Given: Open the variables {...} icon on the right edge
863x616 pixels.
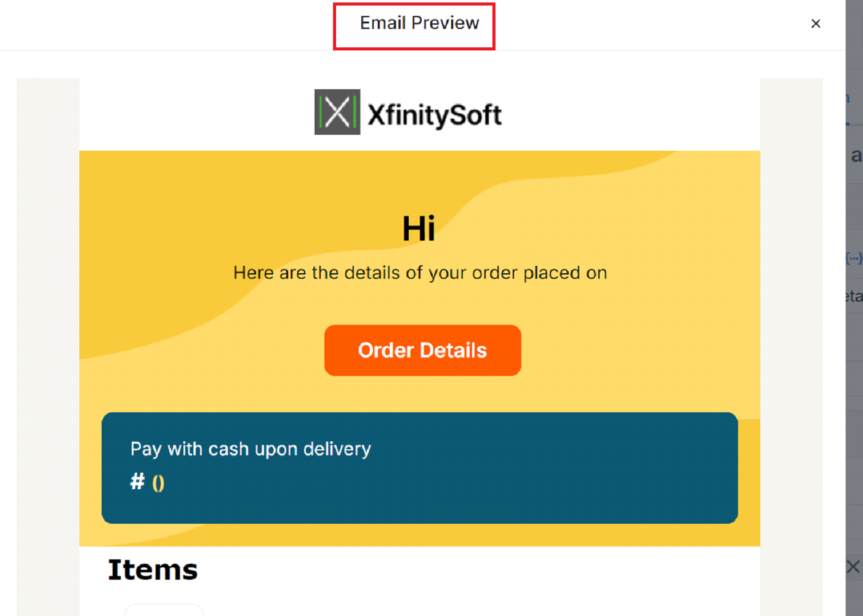Looking at the screenshot, I should click(855, 258).
